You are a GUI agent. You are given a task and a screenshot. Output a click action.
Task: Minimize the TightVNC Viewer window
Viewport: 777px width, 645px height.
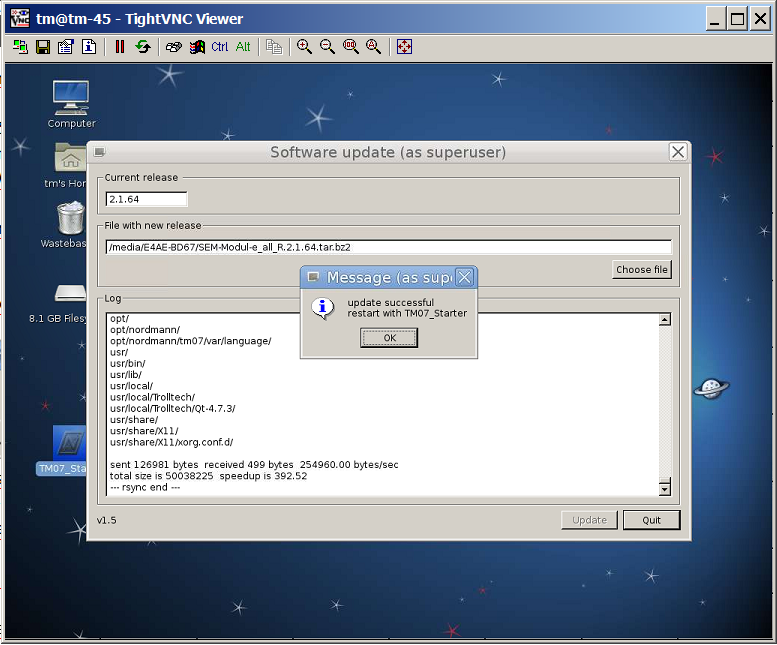tap(715, 19)
